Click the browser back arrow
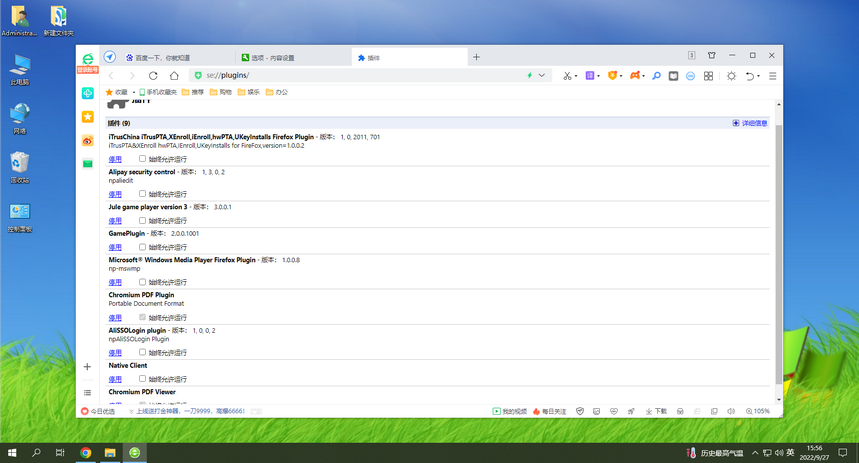 (112, 76)
